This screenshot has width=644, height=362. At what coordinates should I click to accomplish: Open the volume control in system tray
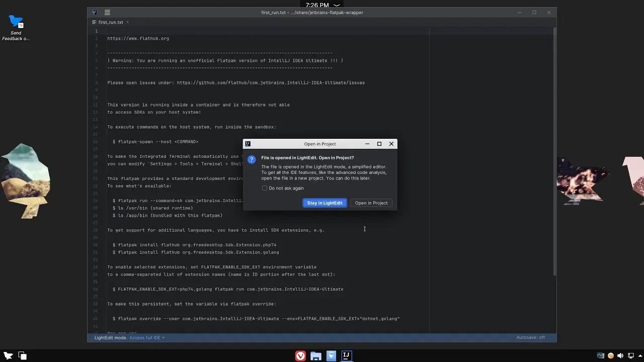tap(620, 355)
